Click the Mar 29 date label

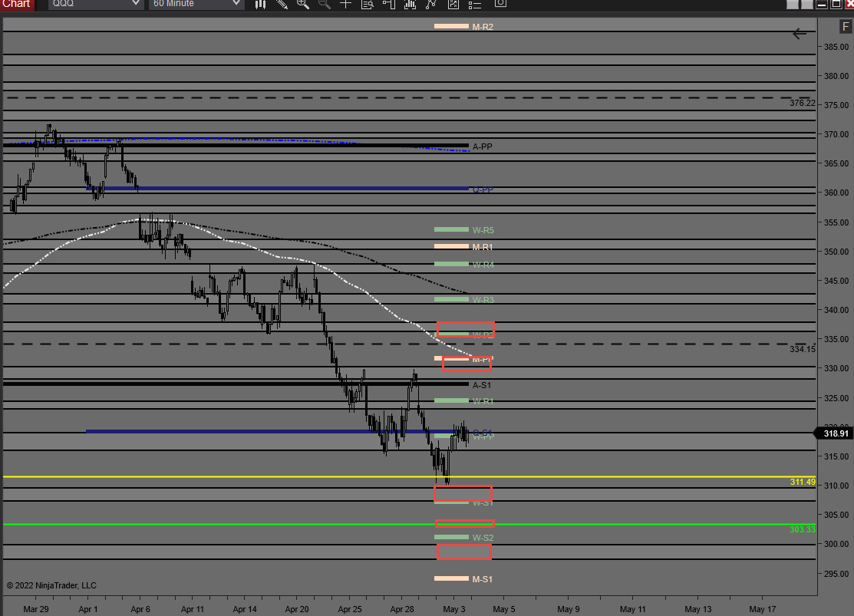pyautogui.click(x=36, y=609)
